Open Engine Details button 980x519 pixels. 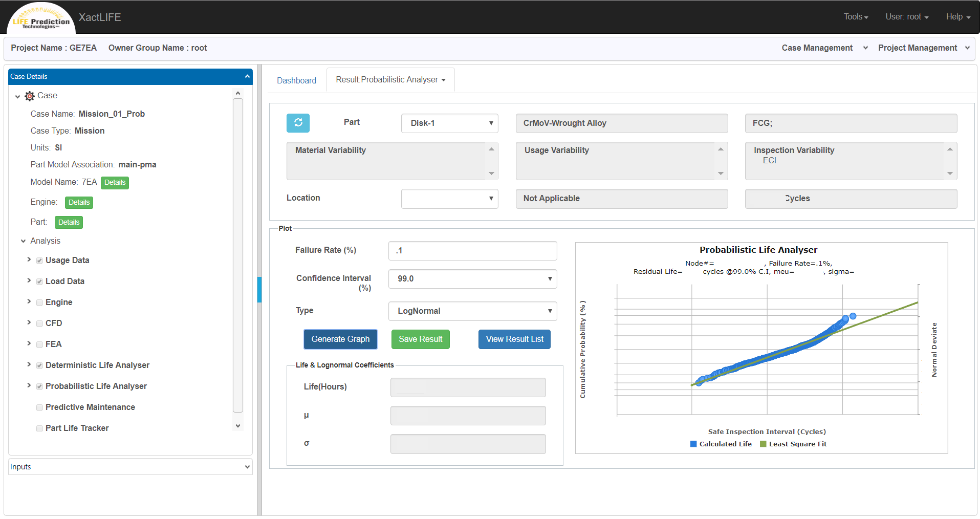pos(79,203)
